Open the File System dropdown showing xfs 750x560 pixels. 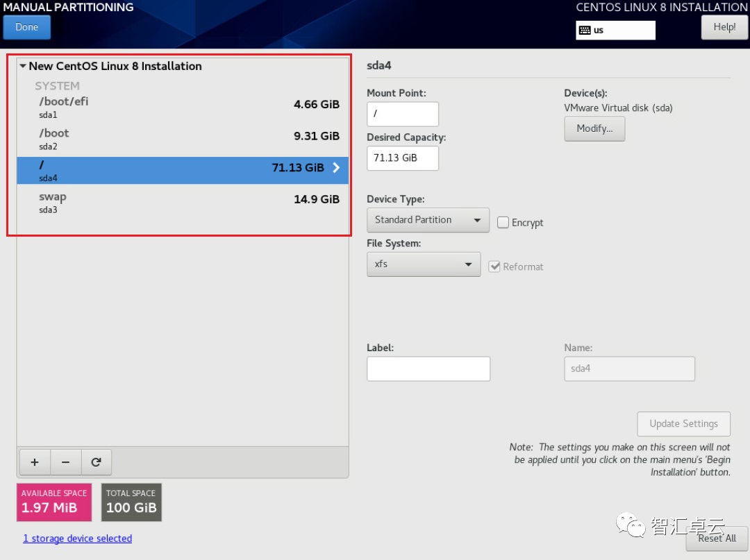click(424, 264)
